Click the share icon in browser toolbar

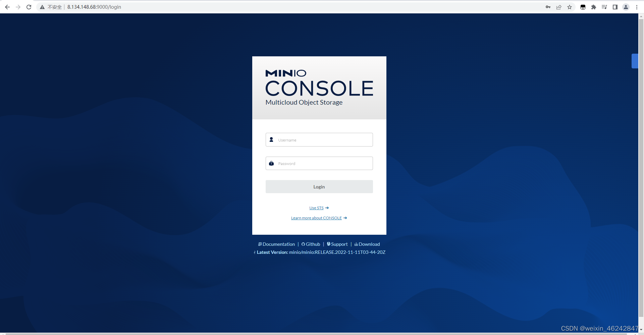(559, 7)
